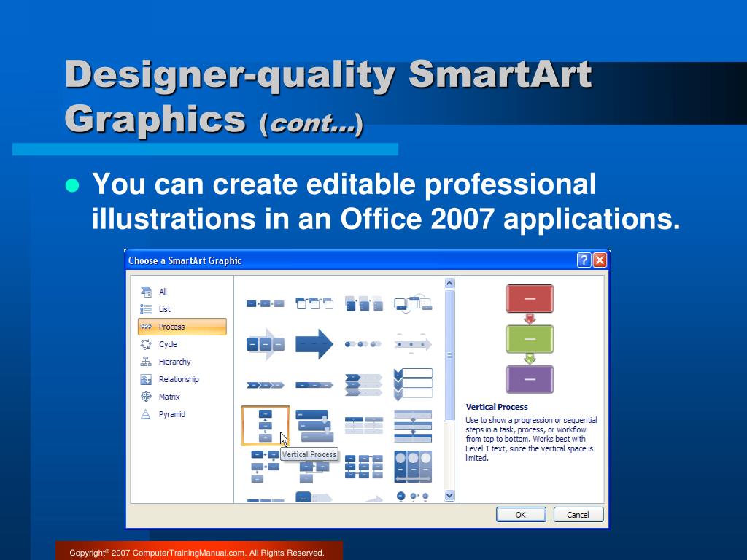The width and height of the screenshot is (747, 560).
Task: Click the highlighted Vertical Process layout thumbnail
Action: coord(266,426)
